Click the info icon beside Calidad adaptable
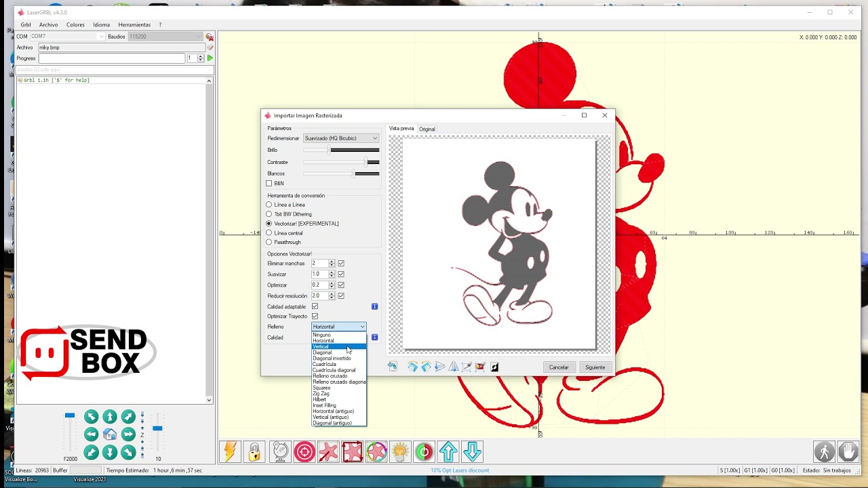This screenshot has height=488, width=868. [374, 306]
